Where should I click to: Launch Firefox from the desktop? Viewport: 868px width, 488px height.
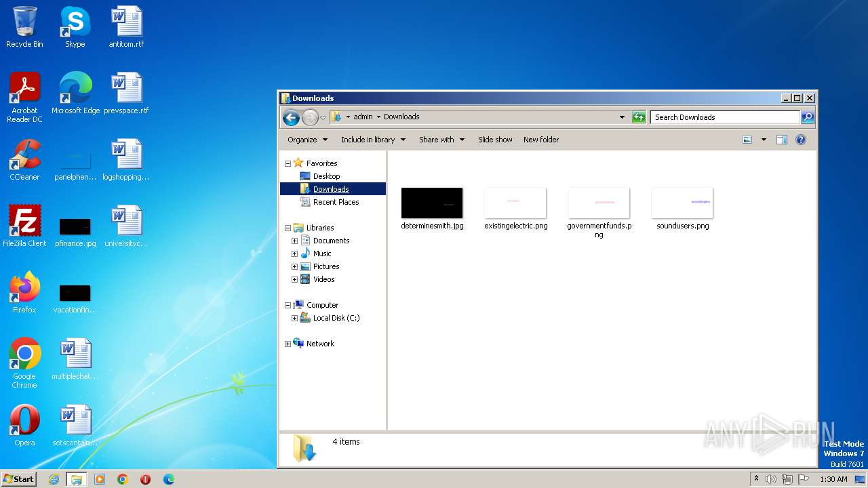pyautogui.click(x=24, y=293)
